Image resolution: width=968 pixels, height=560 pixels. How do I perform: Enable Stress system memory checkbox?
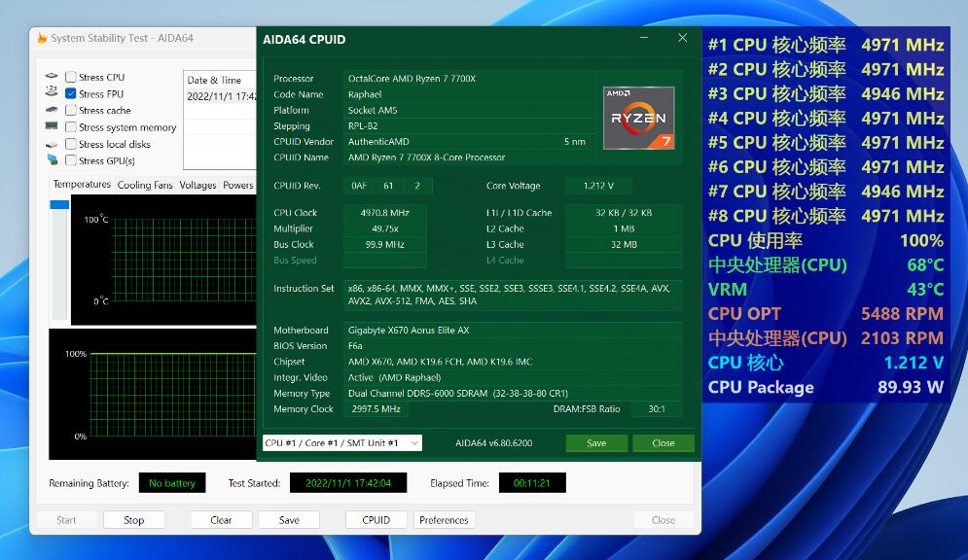coord(71,127)
